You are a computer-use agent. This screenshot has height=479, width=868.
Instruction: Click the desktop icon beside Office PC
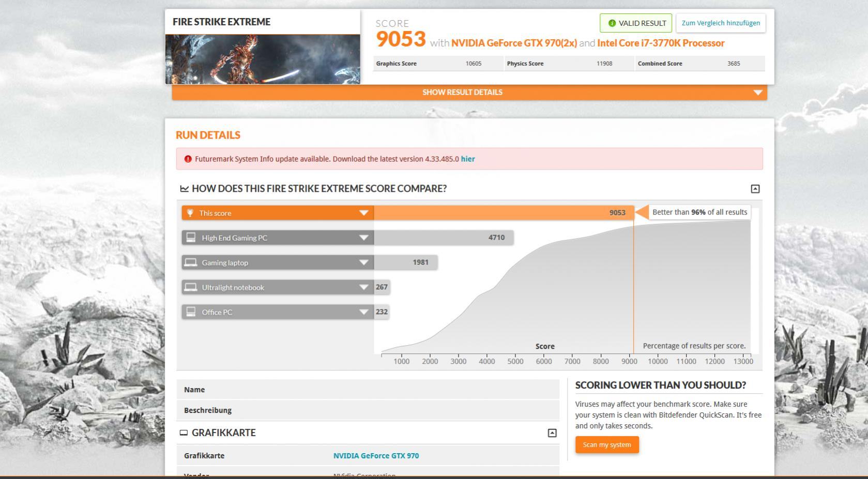(x=191, y=312)
